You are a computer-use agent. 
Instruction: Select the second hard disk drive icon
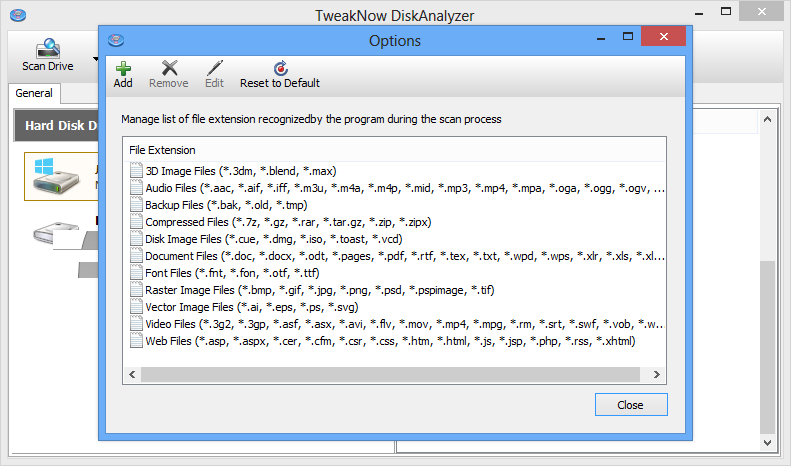point(55,232)
